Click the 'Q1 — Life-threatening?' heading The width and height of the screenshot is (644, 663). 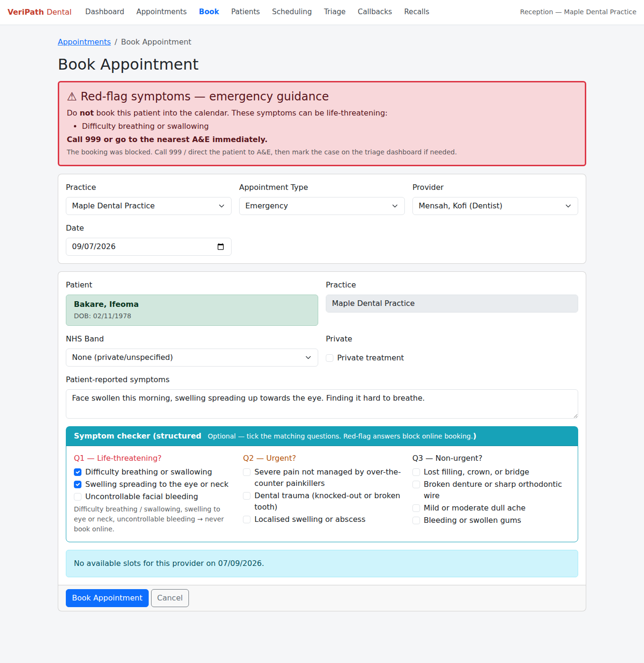(x=117, y=458)
